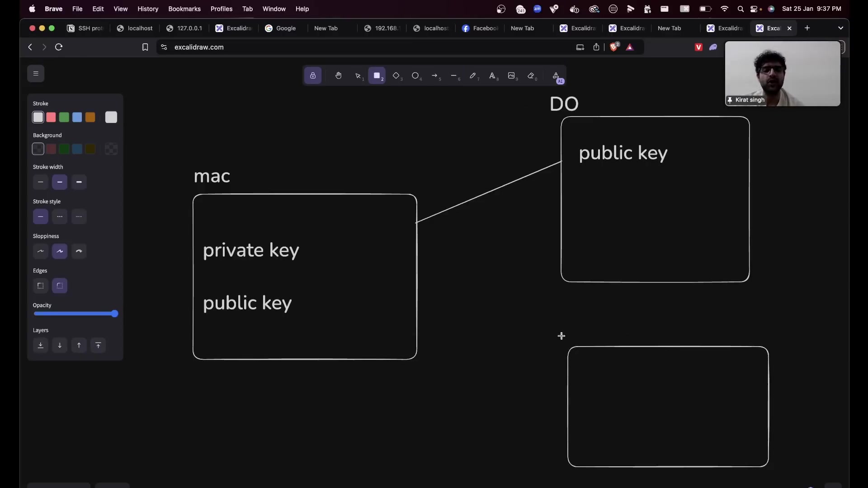Set stroke width to bold
This screenshot has height=488, width=868.
click(x=60, y=182)
